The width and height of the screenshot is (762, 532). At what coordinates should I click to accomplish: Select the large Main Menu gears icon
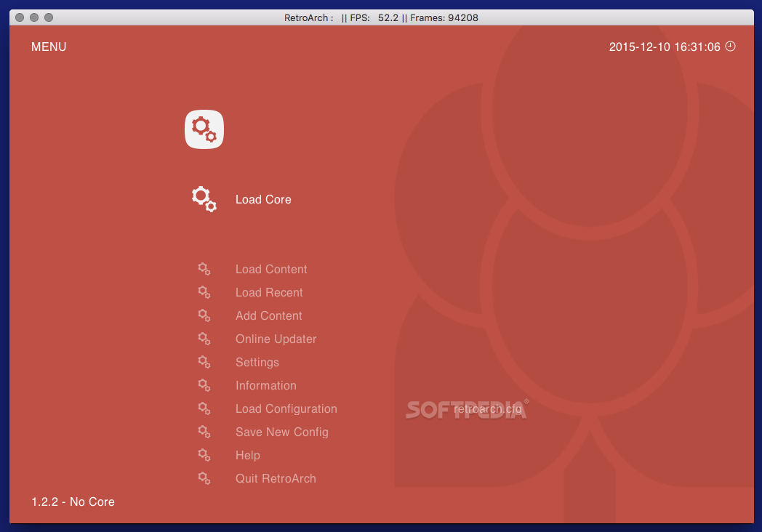(x=204, y=129)
